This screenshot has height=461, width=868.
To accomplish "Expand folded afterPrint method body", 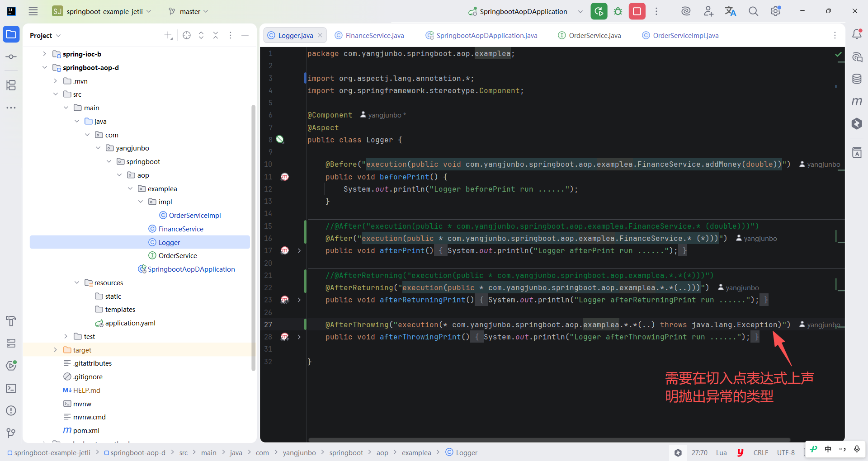I will coord(299,250).
